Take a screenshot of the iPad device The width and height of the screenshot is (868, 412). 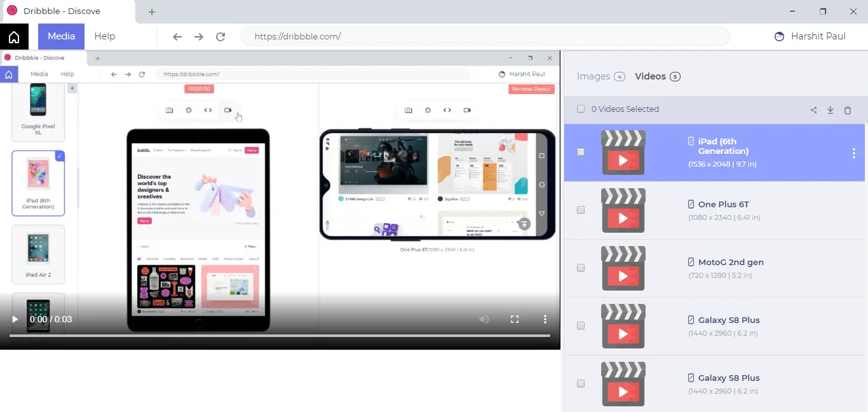coord(169,109)
